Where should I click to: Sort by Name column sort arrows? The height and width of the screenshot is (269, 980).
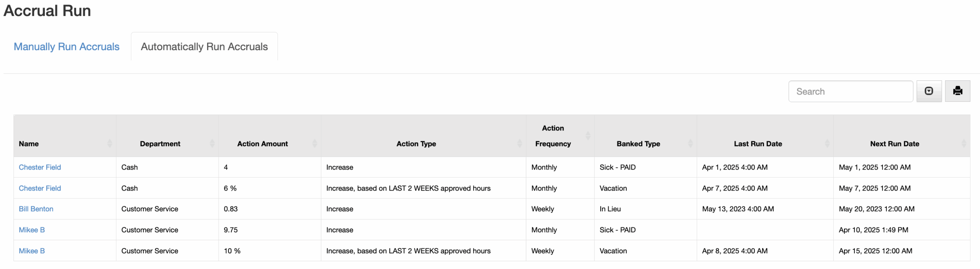110,143
